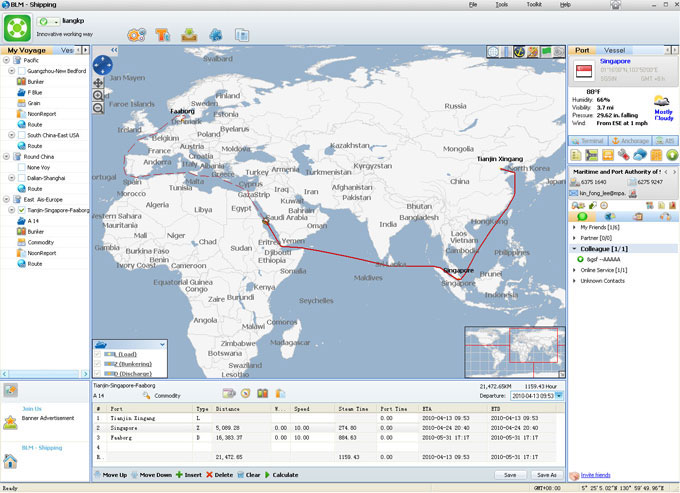Click the Save As button
Viewport: 680px width, 493px height.
pyautogui.click(x=546, y=475)
